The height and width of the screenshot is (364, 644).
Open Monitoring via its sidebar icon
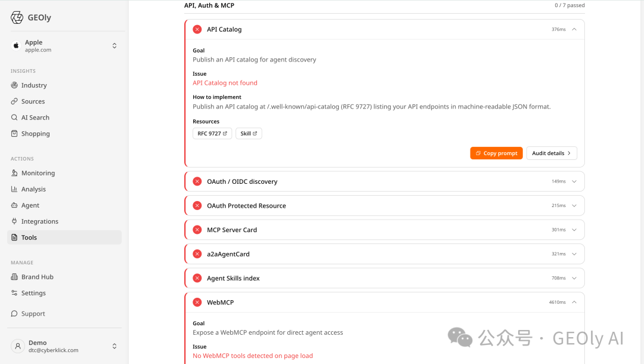point(14,173)
